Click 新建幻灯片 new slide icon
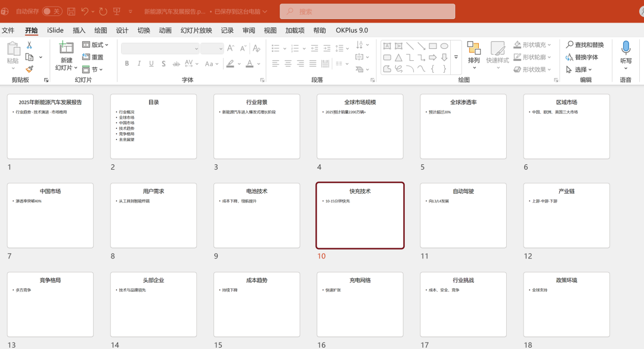This screenshot has width=644, height=349. [x=66, y=48]
